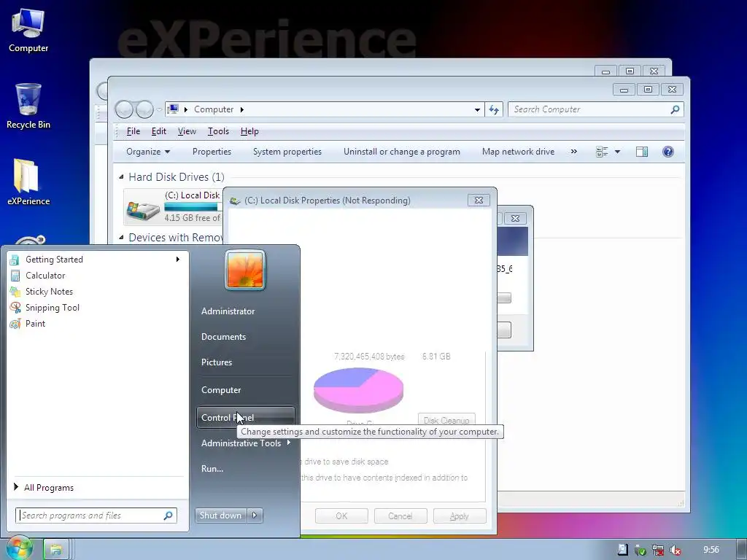Viewport: 747px width, 560px height.
Task: Click the Help question mark icon
Action: (x=668, y=152)
